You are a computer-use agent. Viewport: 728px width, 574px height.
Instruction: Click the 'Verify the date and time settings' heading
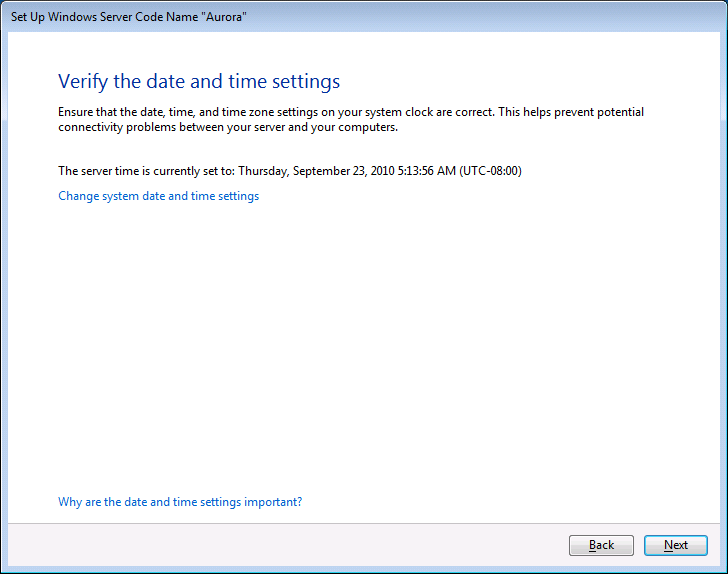point(199,81)
